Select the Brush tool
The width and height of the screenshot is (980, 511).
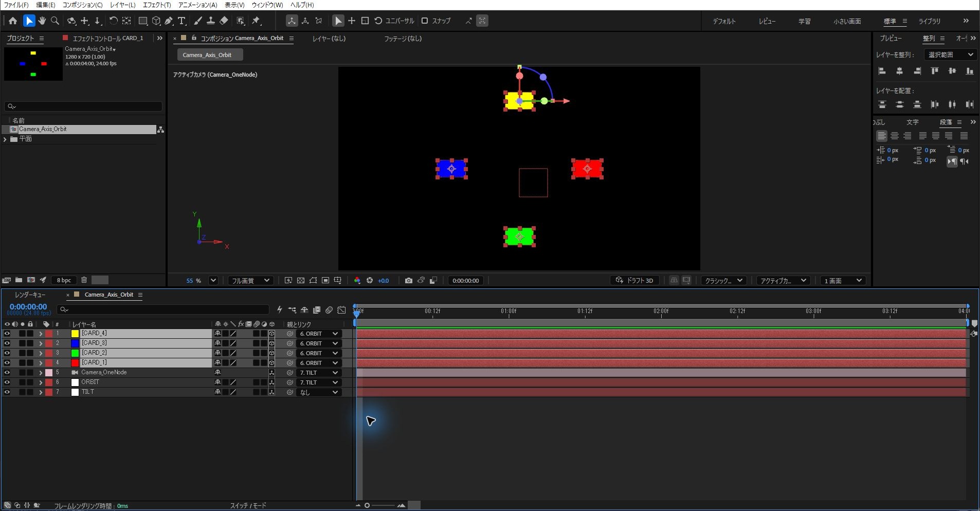coord(198,21)
